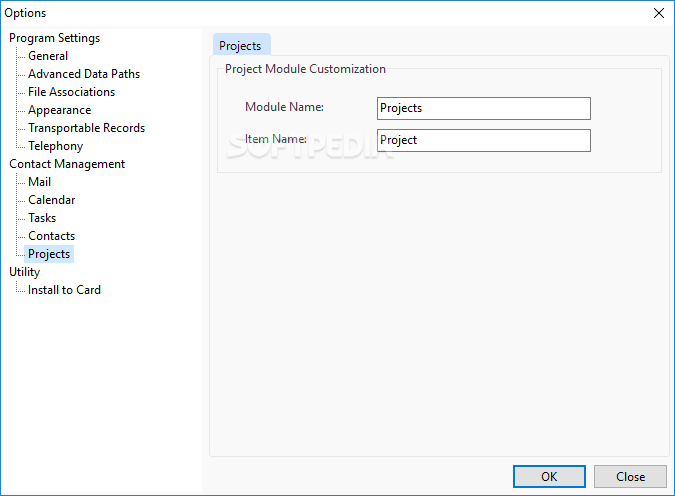Confirm changes with the OK button
The height and width of the screenshot is (496, 675).
pyautogui.click(x=549, y=477)
